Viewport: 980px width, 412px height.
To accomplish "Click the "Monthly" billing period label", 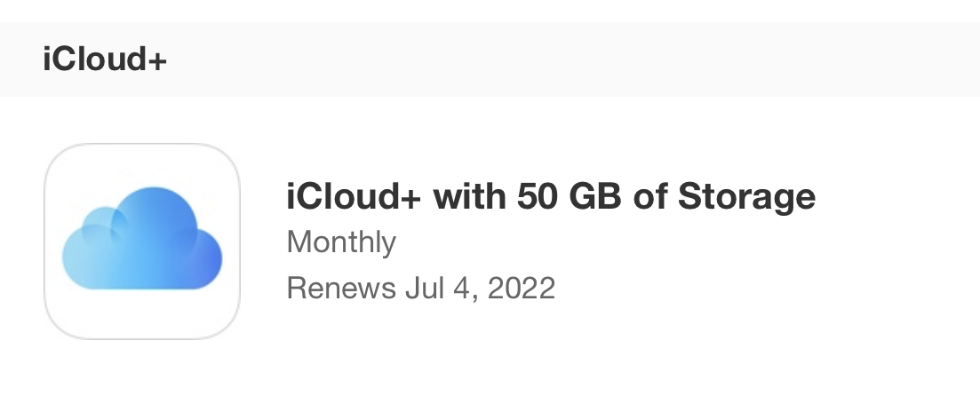I will pos(341,242).
